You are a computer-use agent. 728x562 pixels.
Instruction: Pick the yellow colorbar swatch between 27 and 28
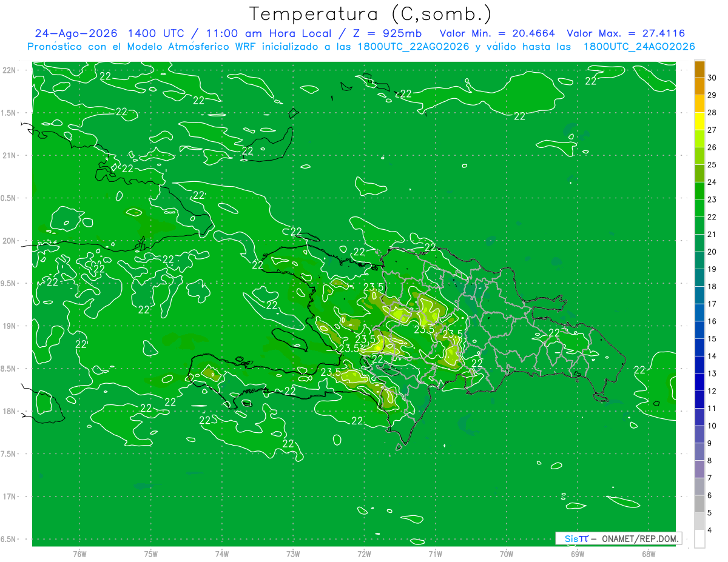(x=699, y=121)
